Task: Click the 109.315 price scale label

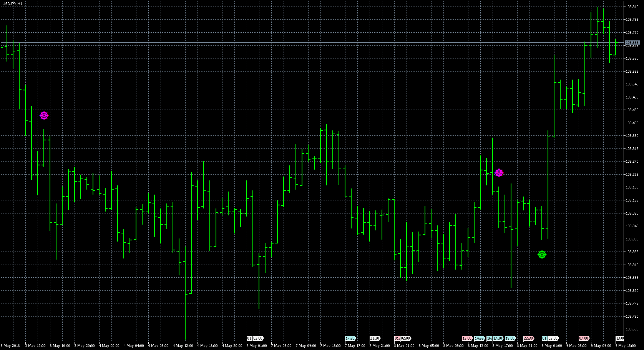Action: 632,148
